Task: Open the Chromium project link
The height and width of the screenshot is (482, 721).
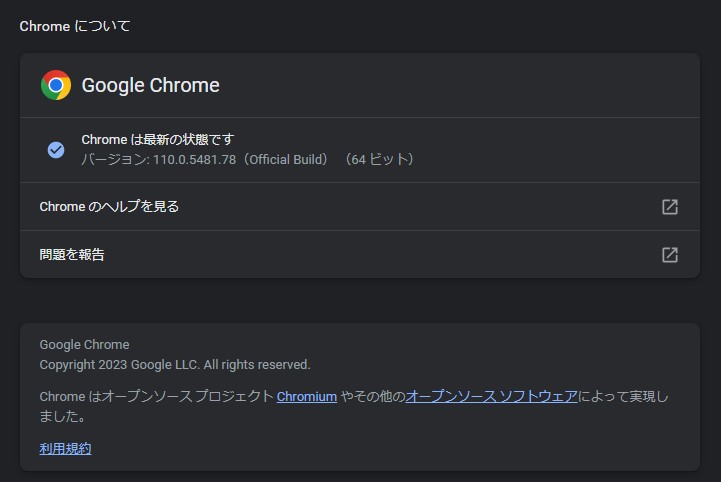Action: tap(307, 396)
